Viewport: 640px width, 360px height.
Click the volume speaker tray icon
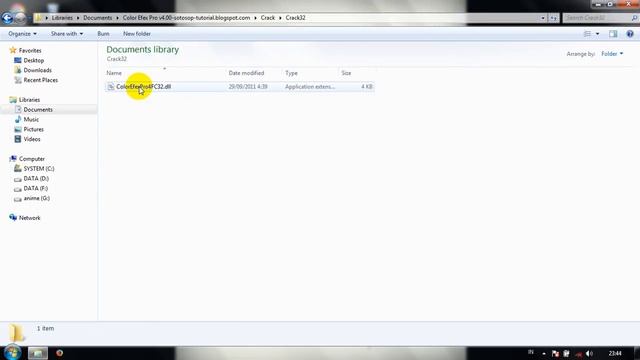[x=589, y=353]
